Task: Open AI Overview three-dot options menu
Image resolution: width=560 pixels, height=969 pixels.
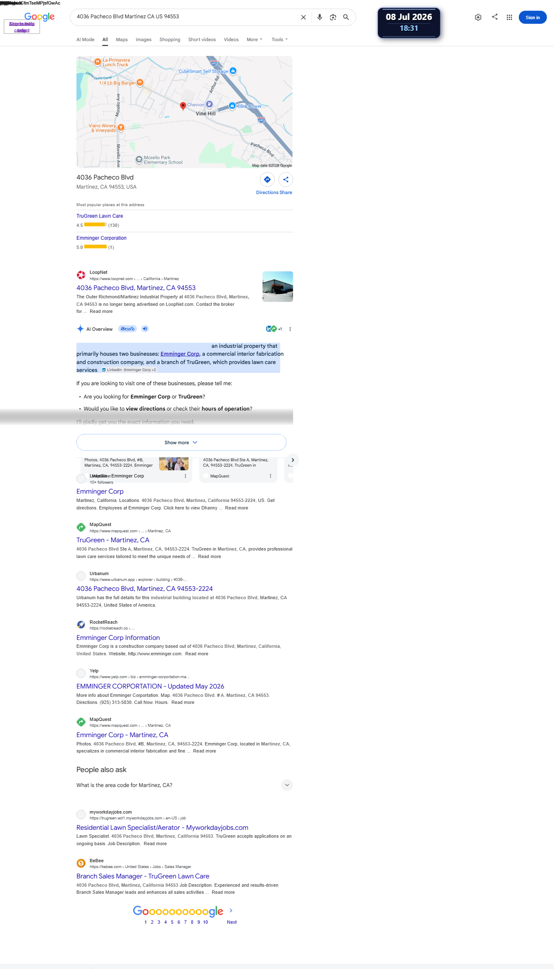Action: (x=290, y=329)
